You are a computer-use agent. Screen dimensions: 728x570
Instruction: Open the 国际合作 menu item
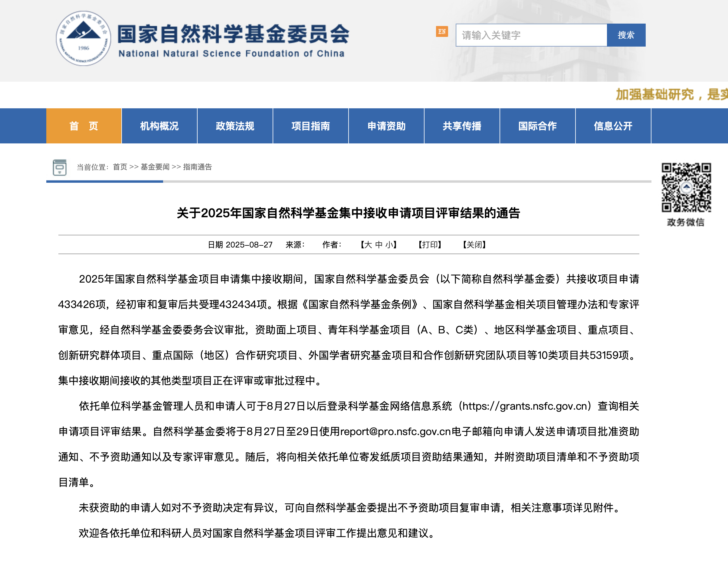pyautogui.click(x=537, y=126)
